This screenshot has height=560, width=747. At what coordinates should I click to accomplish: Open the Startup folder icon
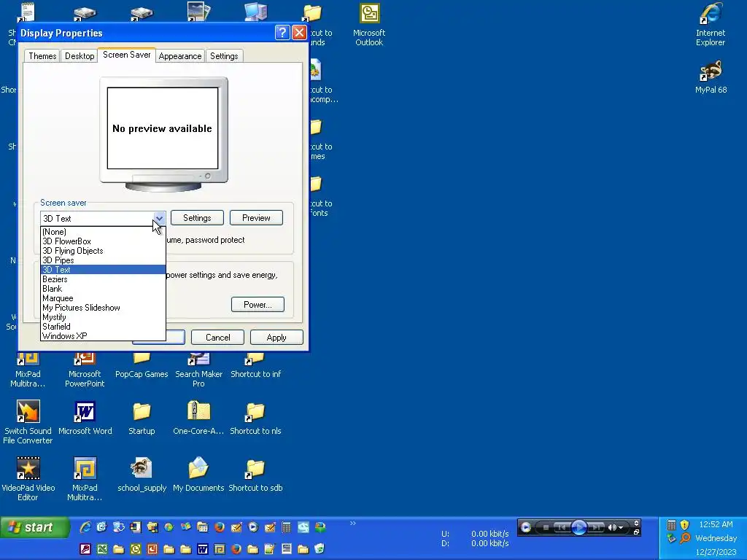tap(142, 418)
